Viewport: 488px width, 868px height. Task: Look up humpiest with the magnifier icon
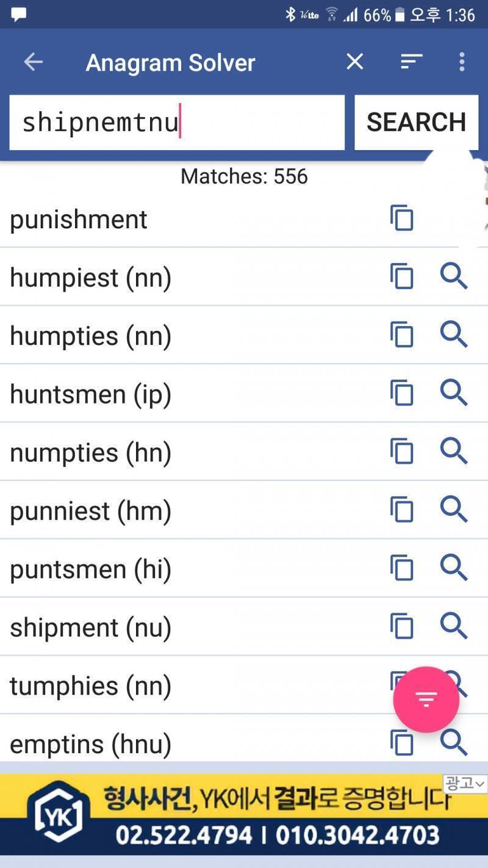point(454,277)
